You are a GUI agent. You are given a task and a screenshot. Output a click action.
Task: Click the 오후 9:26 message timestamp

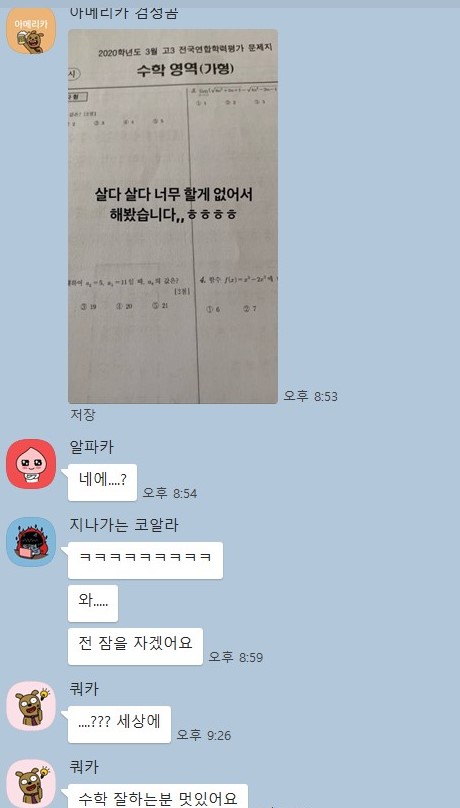[x=204, y=735]
